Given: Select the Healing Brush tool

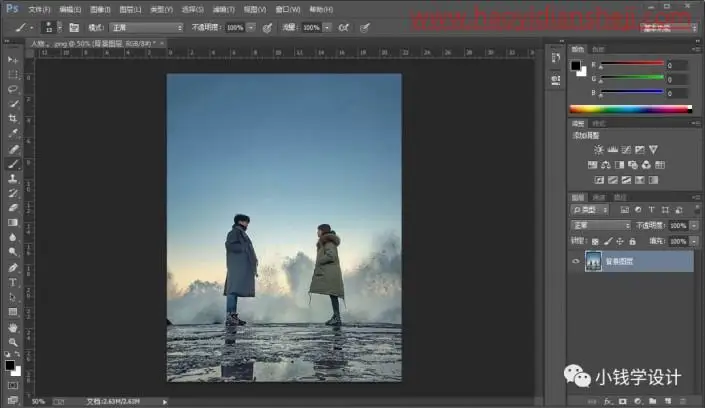Looking at the screenshot, I should (x=13, y=149).
